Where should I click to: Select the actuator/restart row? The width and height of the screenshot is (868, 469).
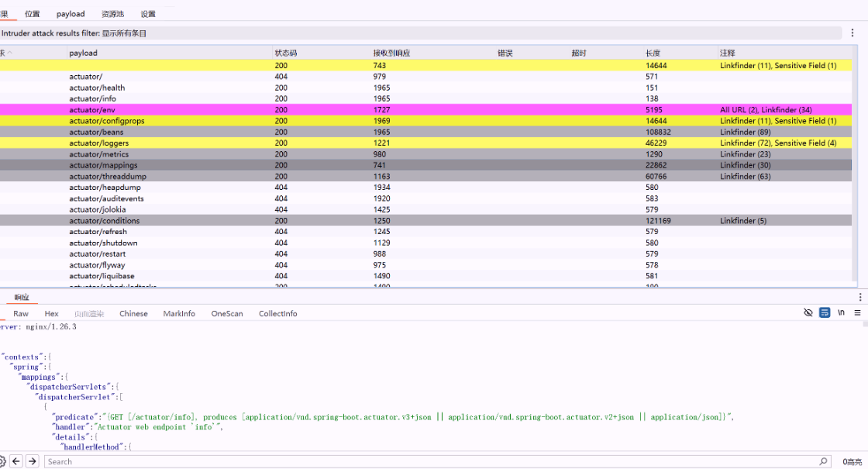[x=425, y=253]
